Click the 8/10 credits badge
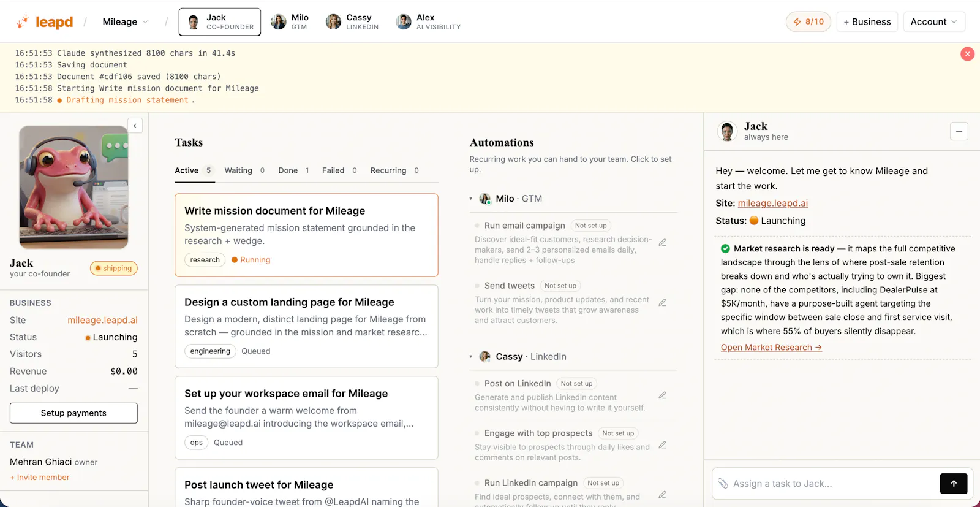This screenshot has height=507, width=980. coord(809,21)
